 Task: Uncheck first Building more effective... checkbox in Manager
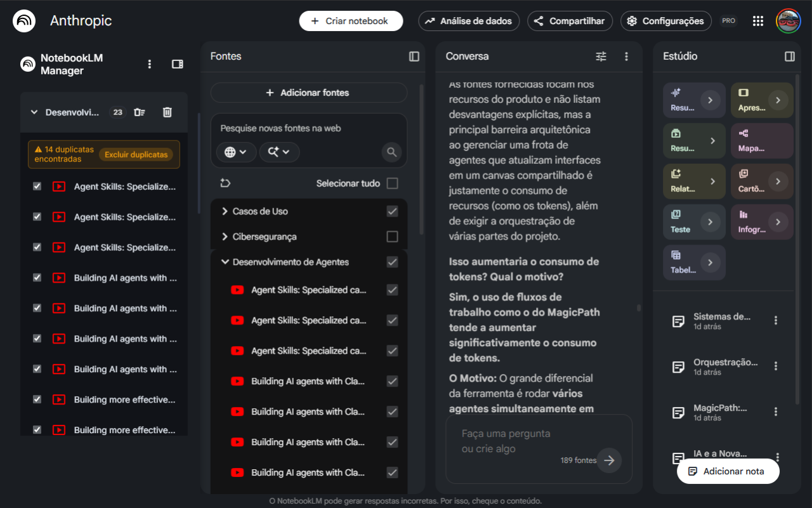point(37,399)
